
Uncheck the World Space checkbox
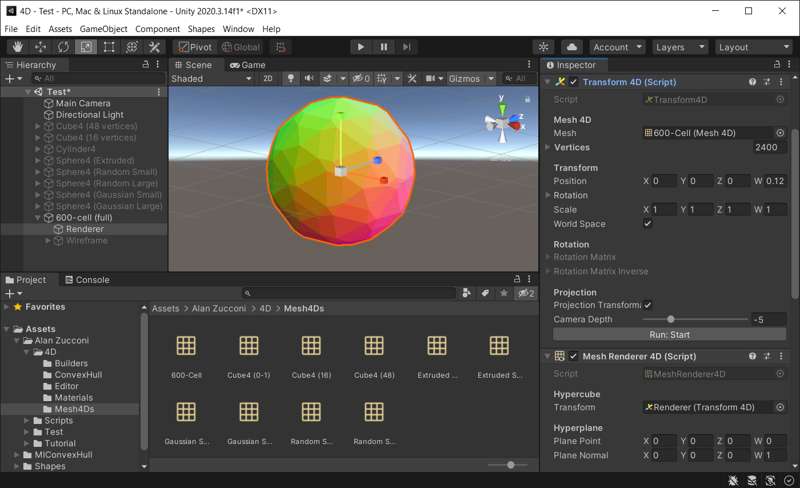click(647, 224)
